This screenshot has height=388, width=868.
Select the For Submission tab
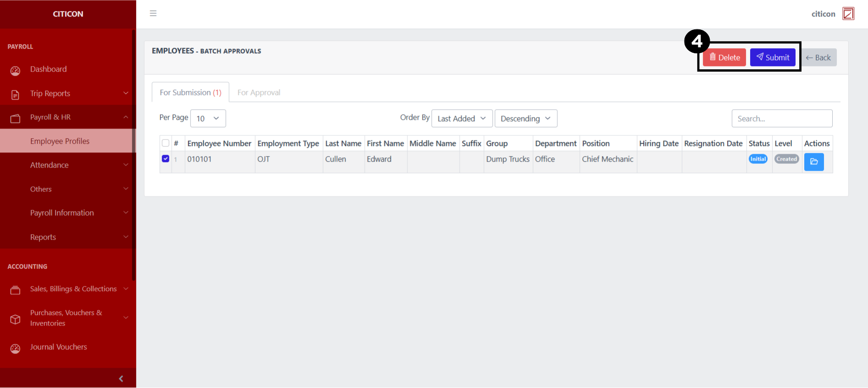[190, 93]
